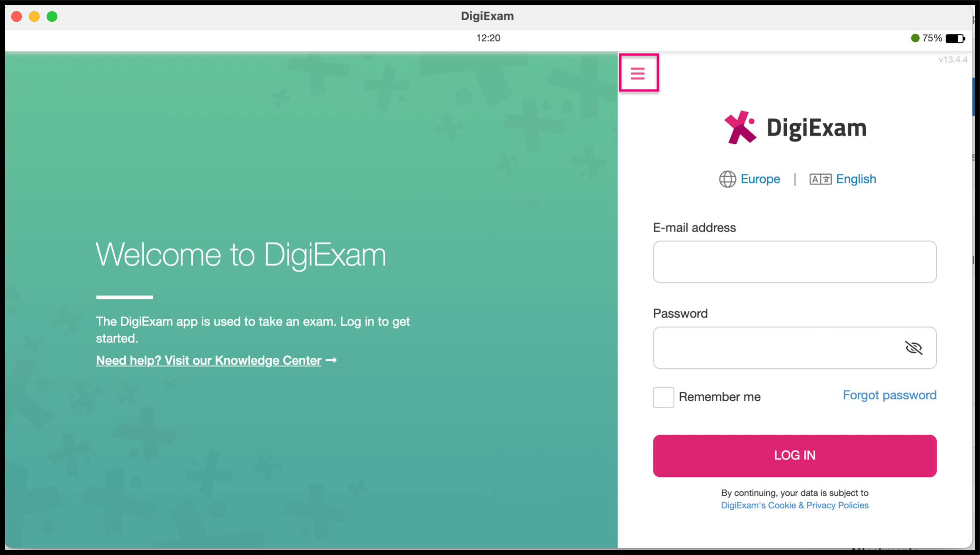Click the language translation icon
The image size is (980, 555).
(x=820, y=179)
